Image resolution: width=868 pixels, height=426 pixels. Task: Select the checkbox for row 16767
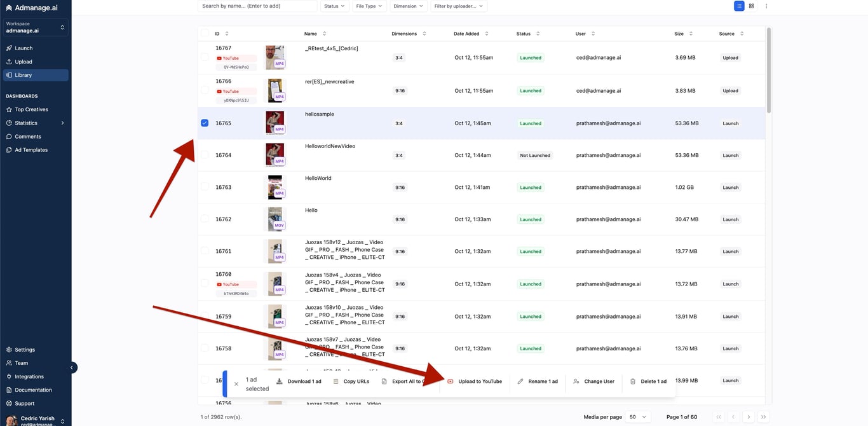click(x=205, y=57)
